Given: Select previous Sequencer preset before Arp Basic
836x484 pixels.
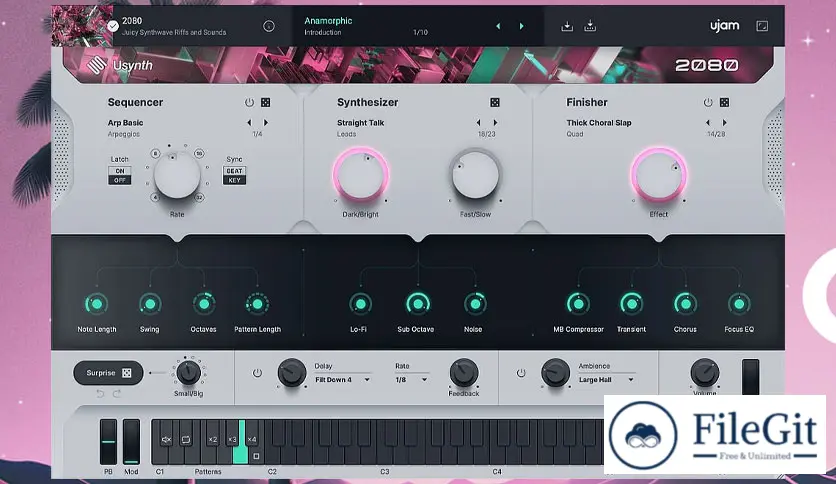Looking at the screenshot, I should tap(249, 123).
